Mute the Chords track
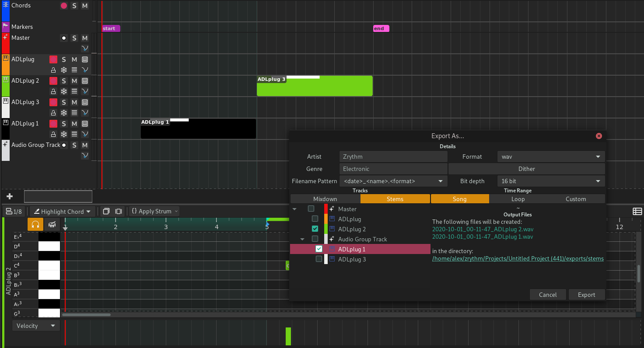The width and height of the screenshot is (644, 348). 85,6
